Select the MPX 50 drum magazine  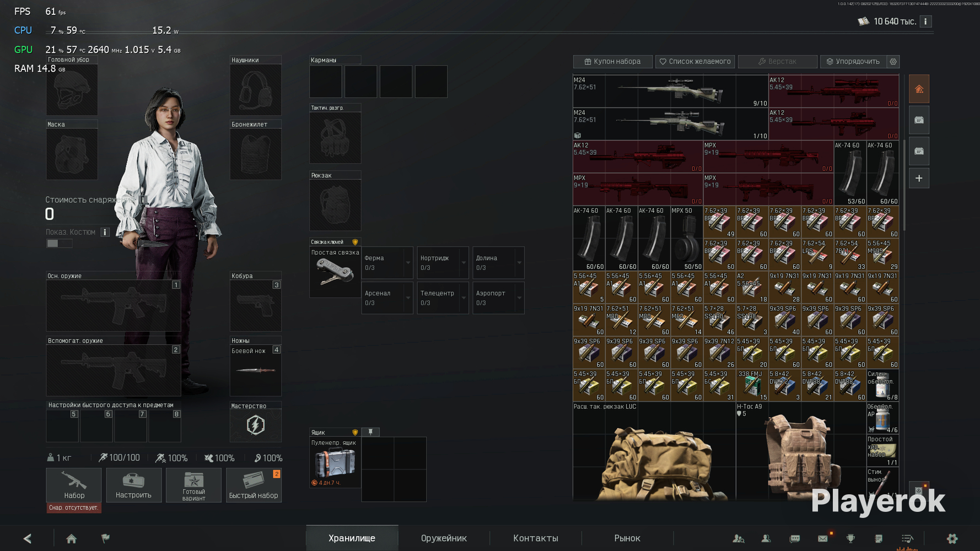pos(687,239)
